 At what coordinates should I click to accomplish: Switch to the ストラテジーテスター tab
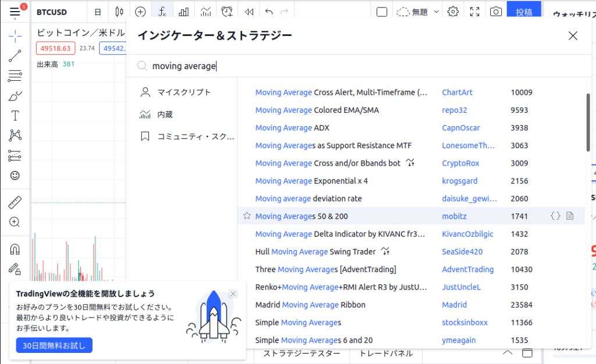pyautogui.click(x=302, y=352)
